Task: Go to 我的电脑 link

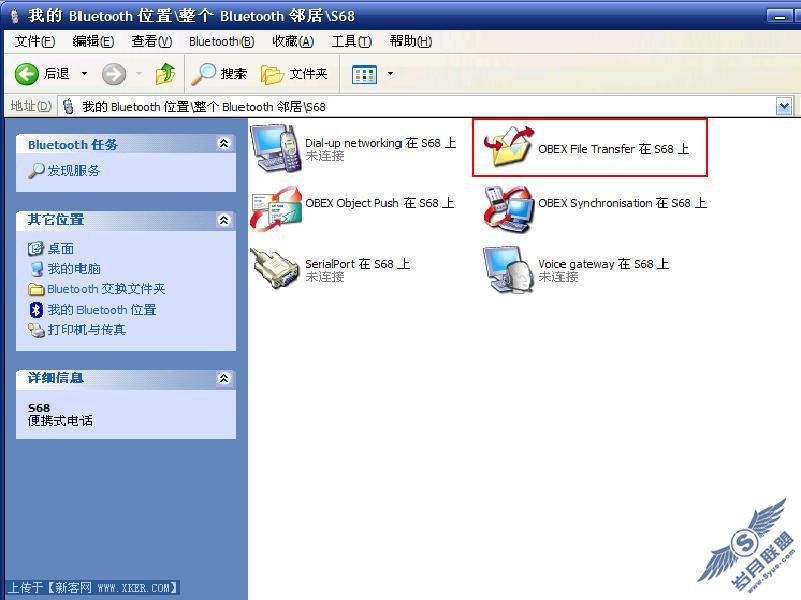Action: click(74, 269)
